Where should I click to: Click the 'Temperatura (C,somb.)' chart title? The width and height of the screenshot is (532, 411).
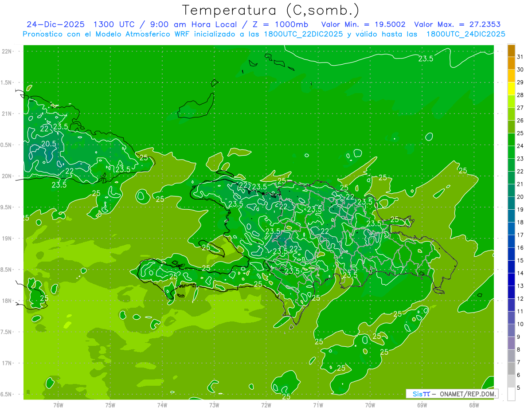(271, 10)
